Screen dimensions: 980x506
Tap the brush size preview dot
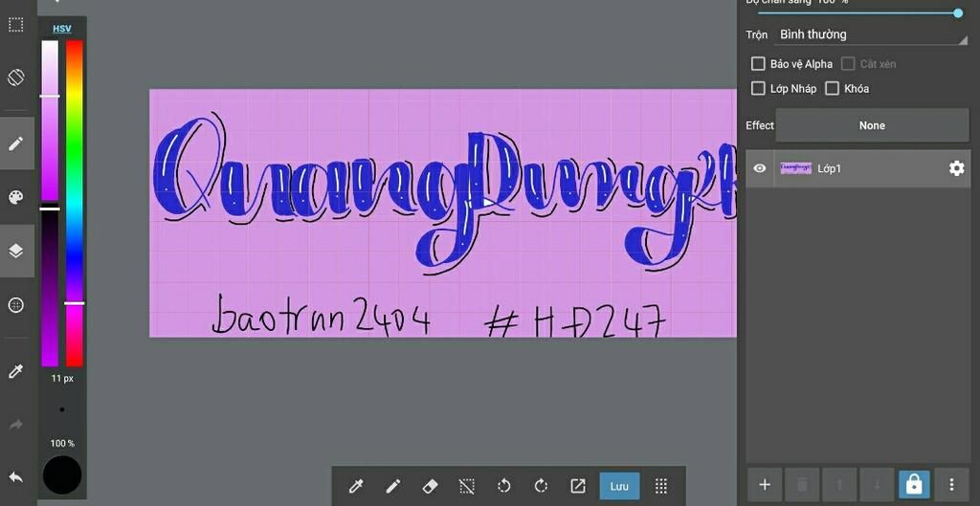(62, 409)
